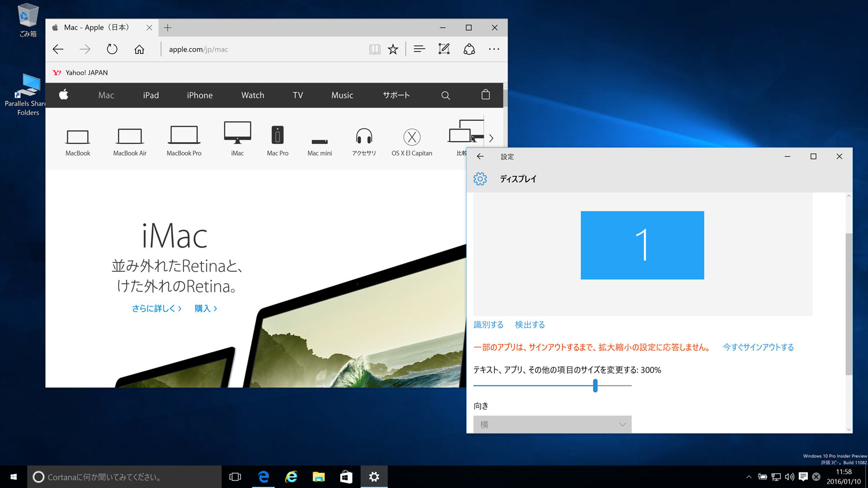Open volume control in tray

(789, 477)
